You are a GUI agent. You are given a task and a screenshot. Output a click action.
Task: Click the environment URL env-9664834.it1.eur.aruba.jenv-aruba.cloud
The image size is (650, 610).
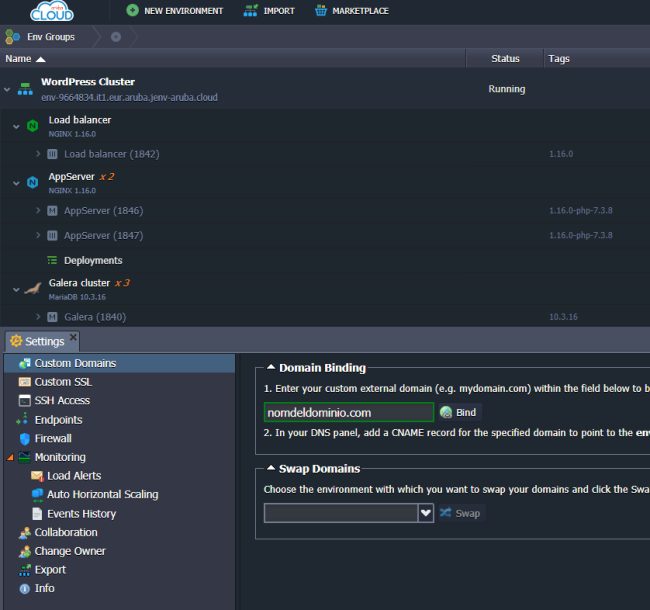pyautogui.click(x=129, y=97)
